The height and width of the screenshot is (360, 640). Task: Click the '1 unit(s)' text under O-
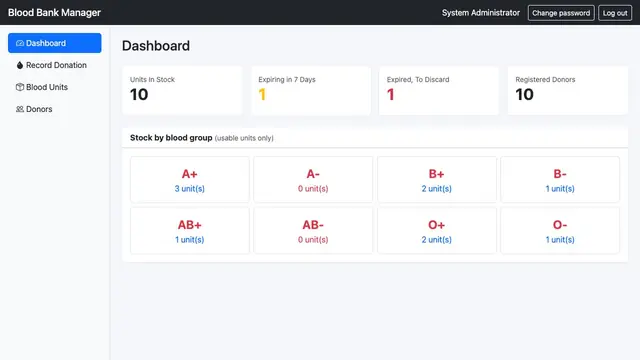point(560,240)
